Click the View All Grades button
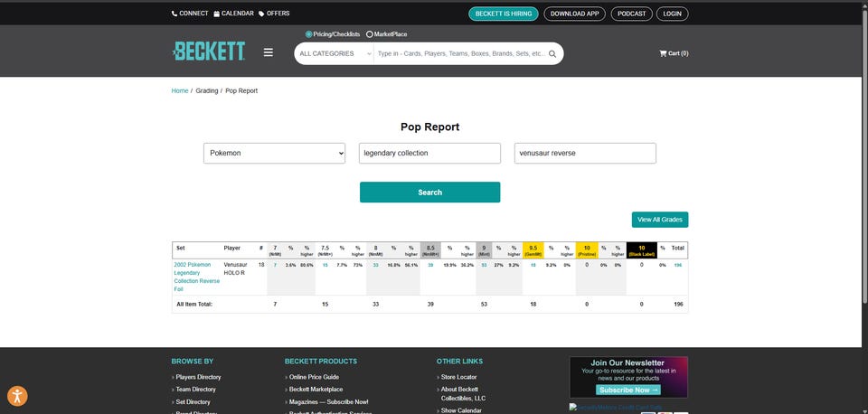 (659, 220)
